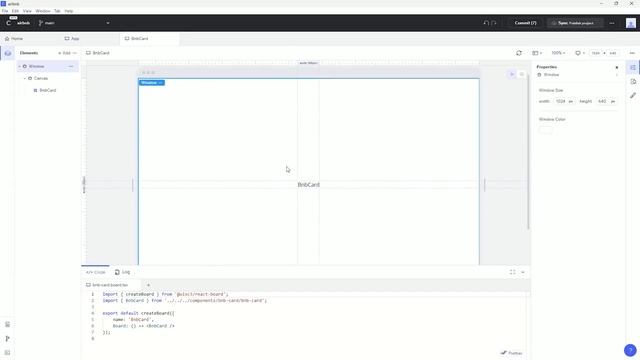Expand the code panel to fullscreen
This screenshot has height=360, width=640.
coord(512,272)
